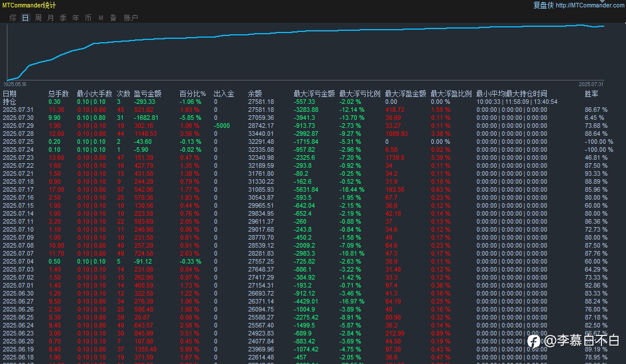
Task: Click the 次数 column header
Action: pyautogui.click(x=123, y=94)
